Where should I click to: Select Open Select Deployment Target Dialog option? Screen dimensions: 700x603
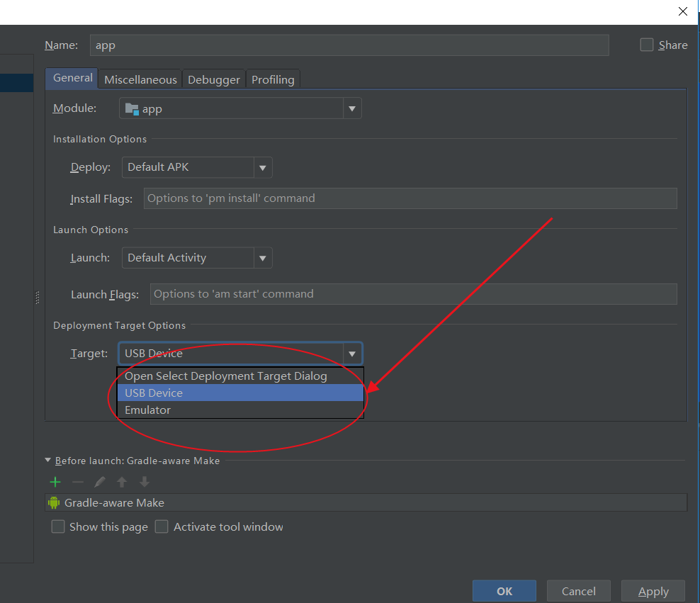(240, 376)
